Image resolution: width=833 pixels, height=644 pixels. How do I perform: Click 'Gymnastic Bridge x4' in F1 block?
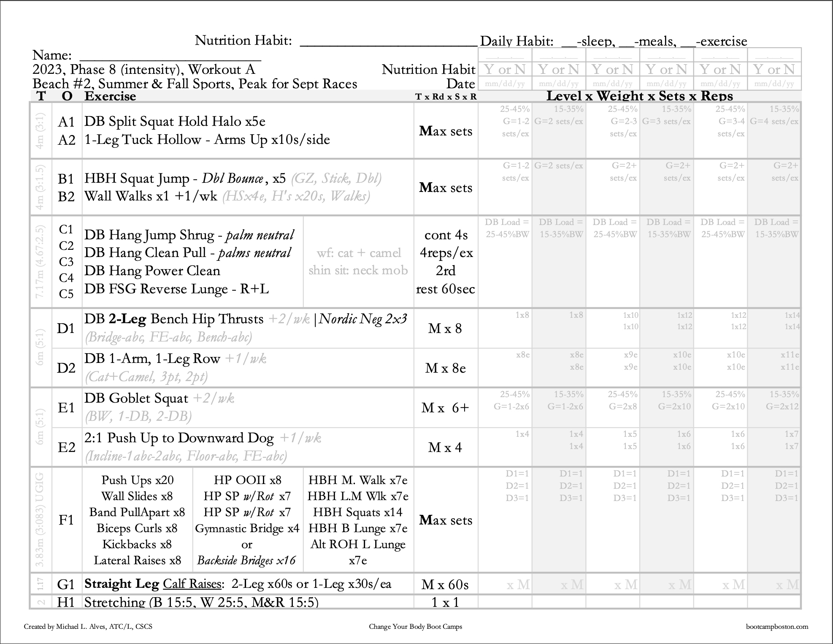(247, 528)
